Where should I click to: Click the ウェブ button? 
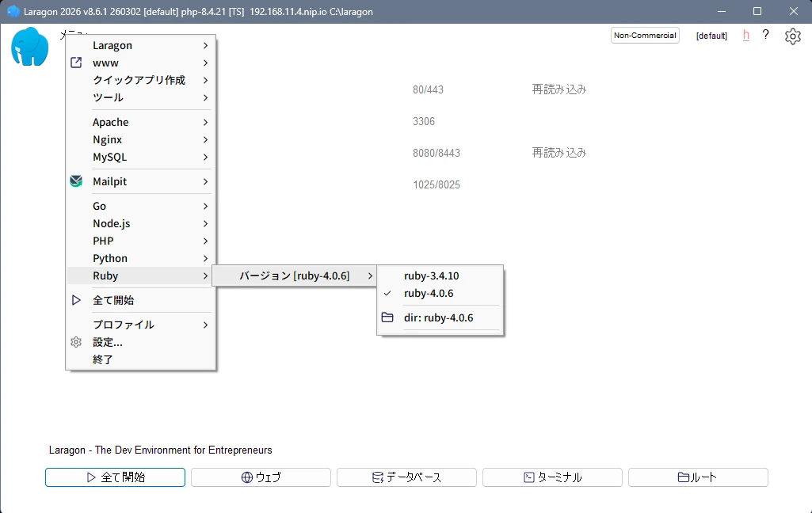[x=261, y=477]
